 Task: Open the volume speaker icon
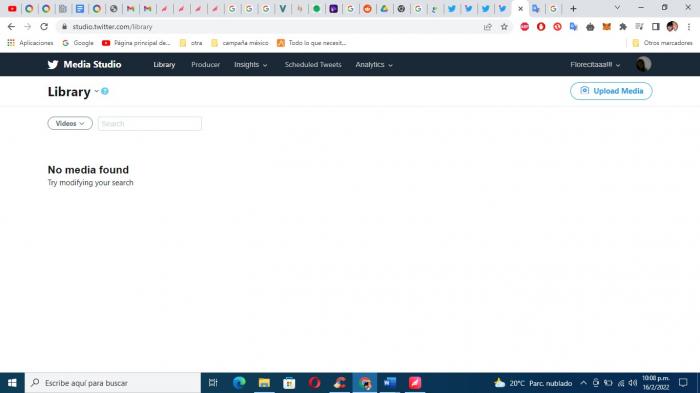click(x=633, y=383)
